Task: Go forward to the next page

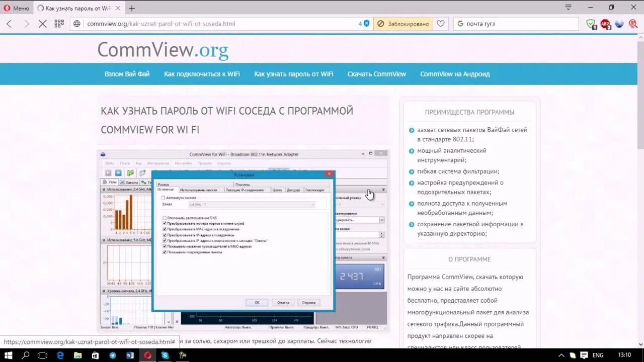Action: [26, 24]
